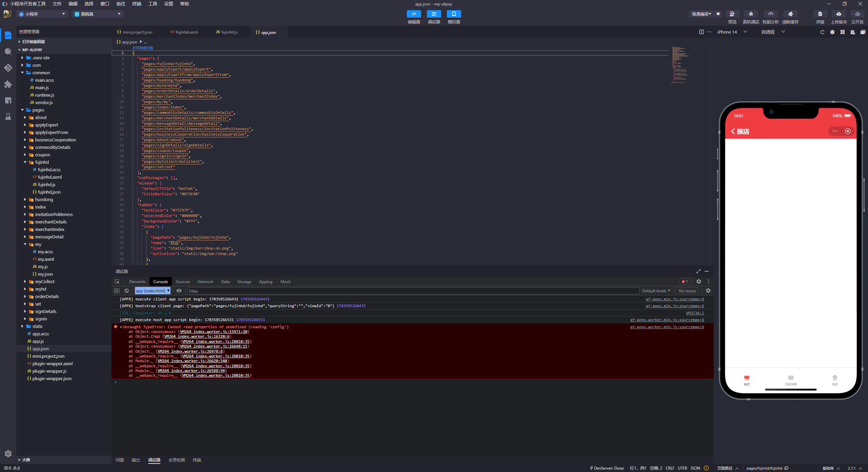Click the console Filter input field
Viewport: 868px width, 472px height.
coord(413,291)
